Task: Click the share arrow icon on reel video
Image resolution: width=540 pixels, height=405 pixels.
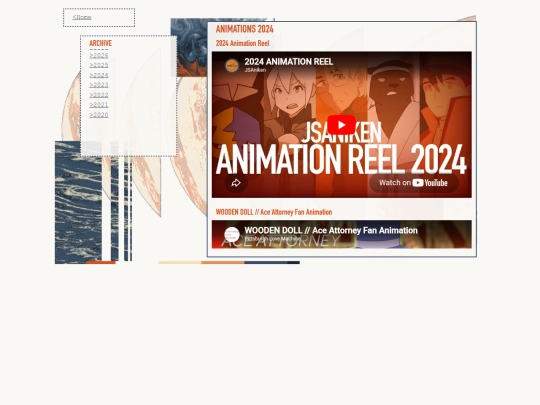Action: coord(236,183)
